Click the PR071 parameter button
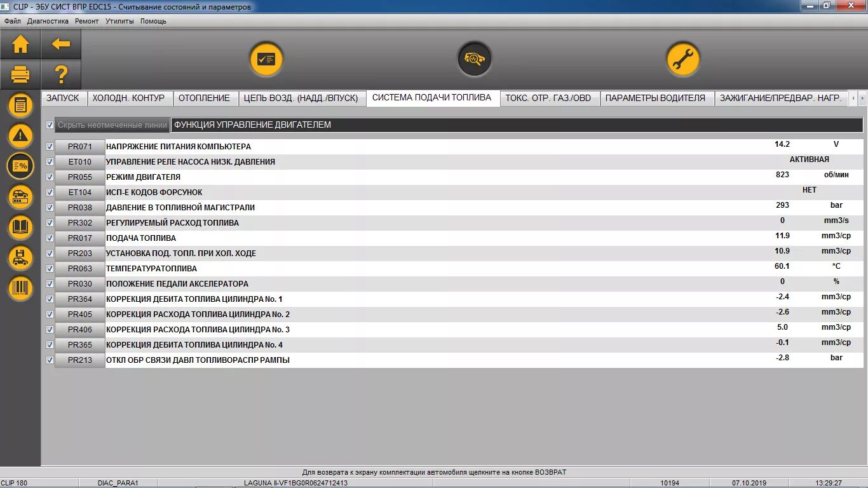Screen dimensions: 868x488 80,147
